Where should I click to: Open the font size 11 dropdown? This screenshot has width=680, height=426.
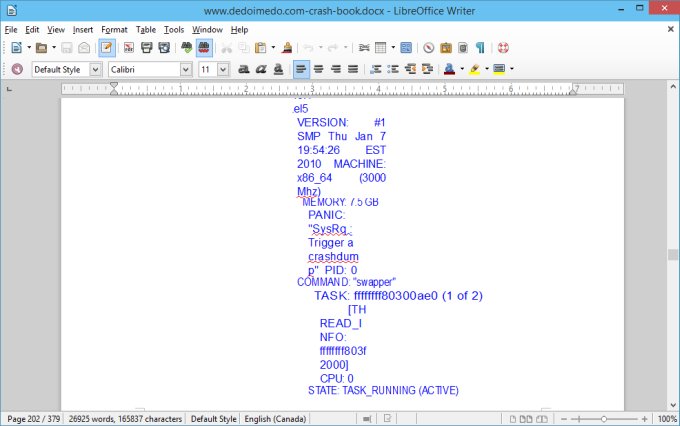pyautogui.click(x=223, y=69)
